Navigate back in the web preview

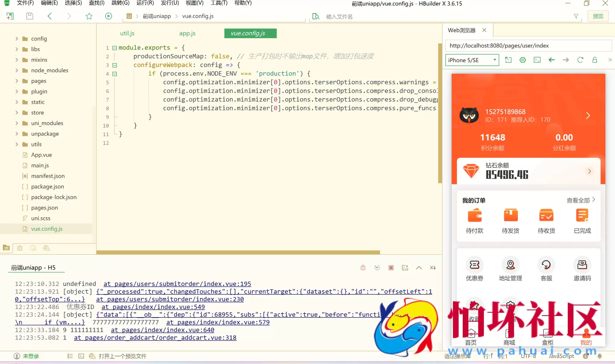[552, 60]
